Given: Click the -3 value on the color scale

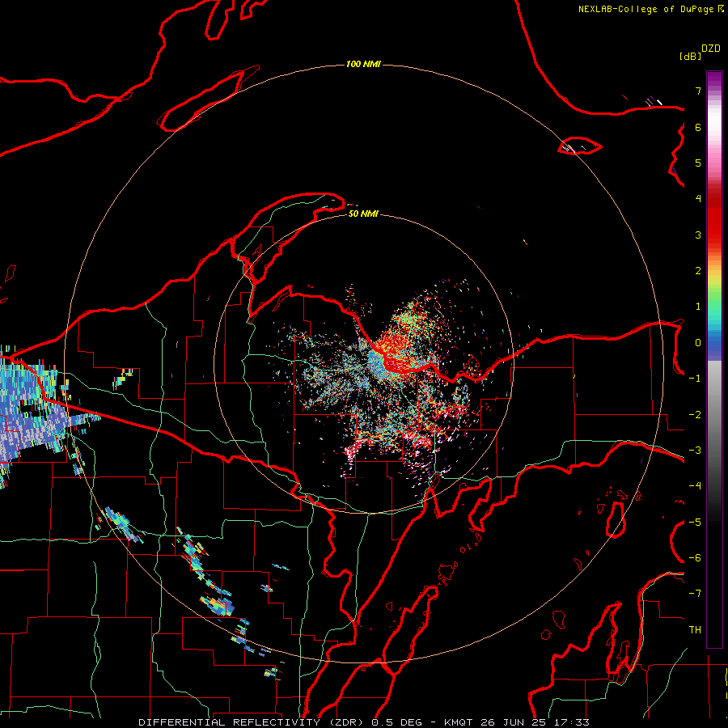Looking at the screenshot, I should point(695,451).
